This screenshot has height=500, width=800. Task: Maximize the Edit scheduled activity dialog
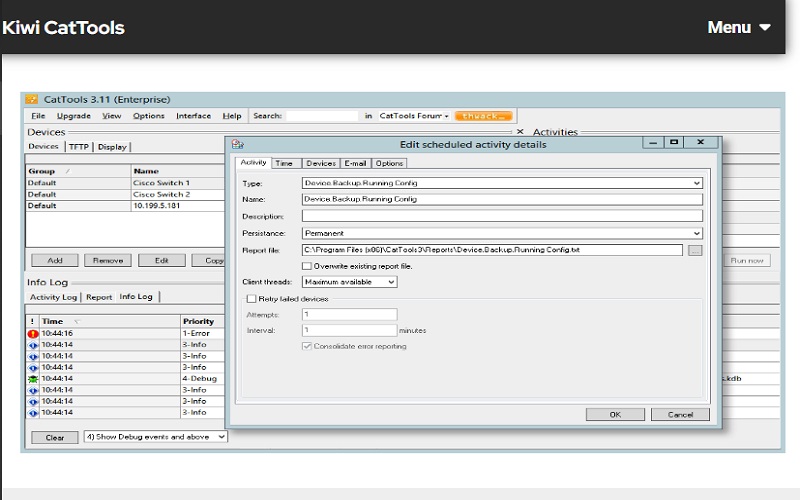(673, 142)
